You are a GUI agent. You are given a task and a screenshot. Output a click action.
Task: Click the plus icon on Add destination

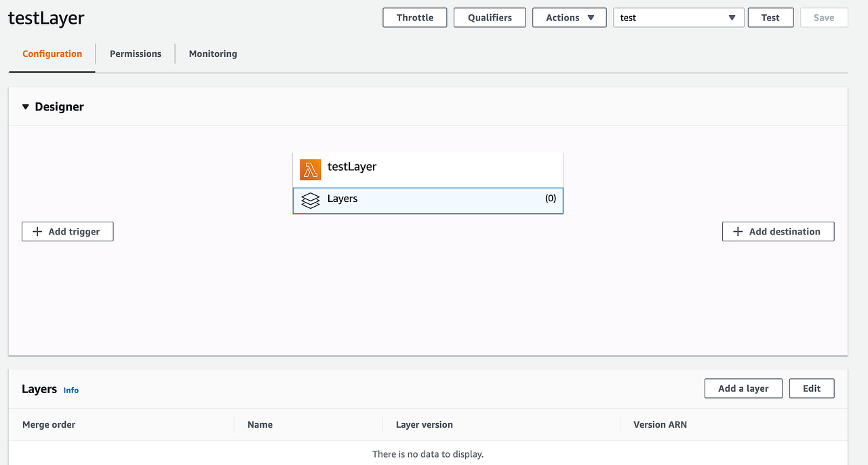pyautogui.click(x=737, y=231)
